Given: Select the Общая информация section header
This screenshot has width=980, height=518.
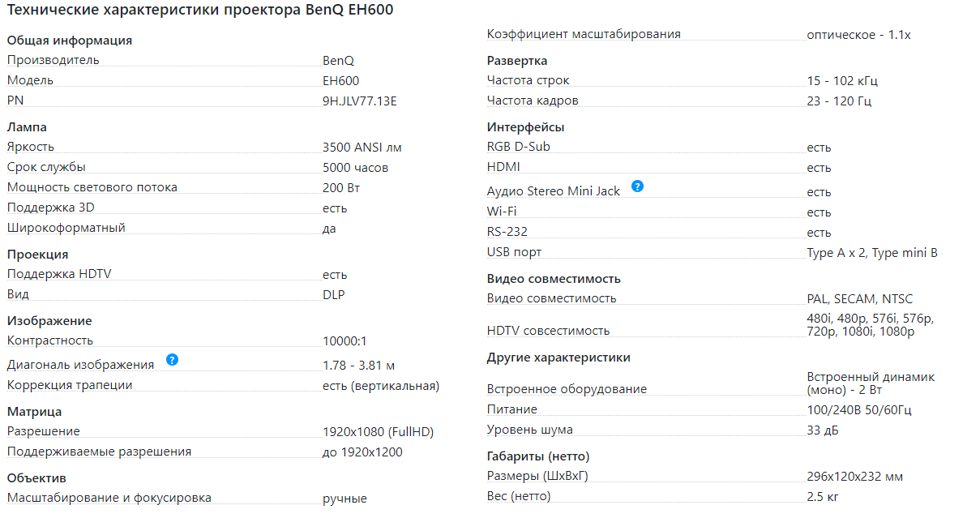Looking at the screenshot, I should [x=70, y=41].
